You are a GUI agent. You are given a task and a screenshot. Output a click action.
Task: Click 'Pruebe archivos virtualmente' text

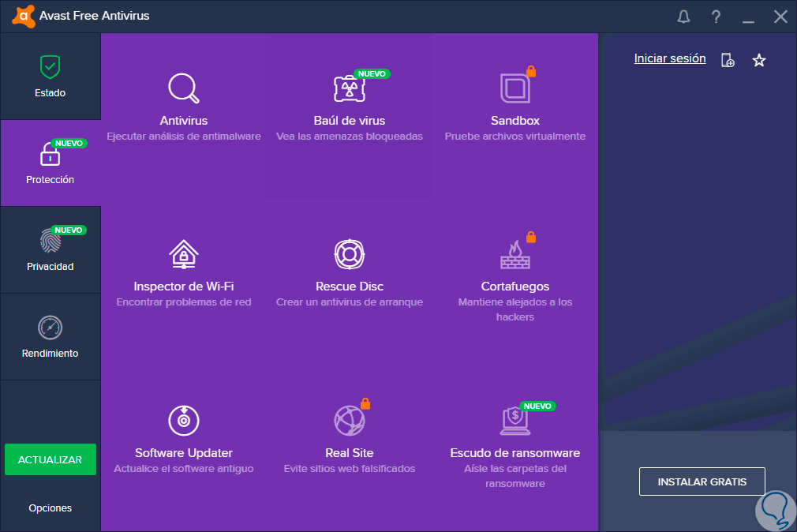click(x=515, y=137)
